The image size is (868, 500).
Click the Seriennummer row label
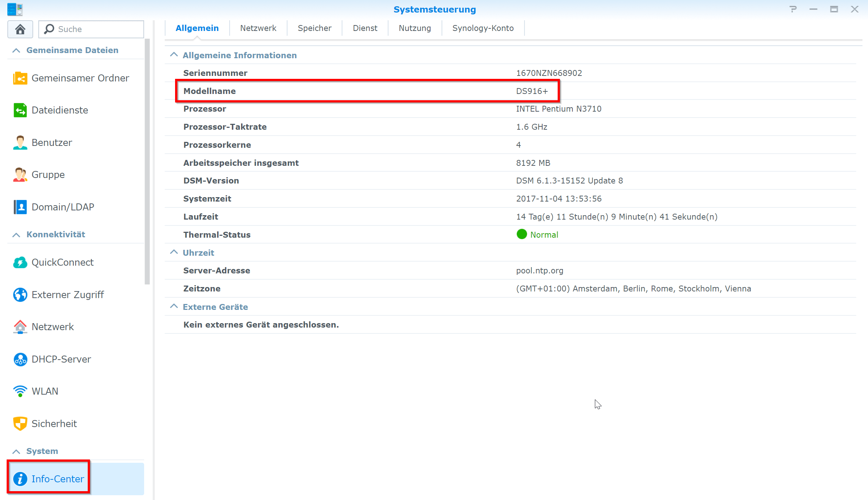click(x=215, y=73)
